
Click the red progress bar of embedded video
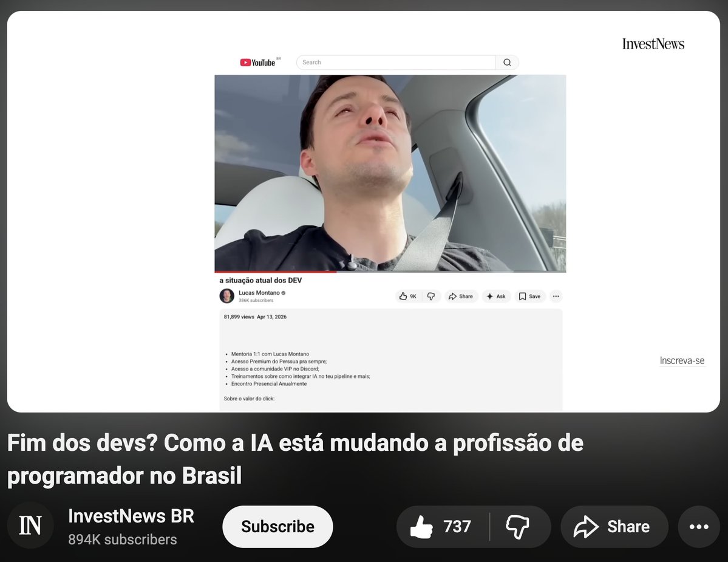click(275, 272)
